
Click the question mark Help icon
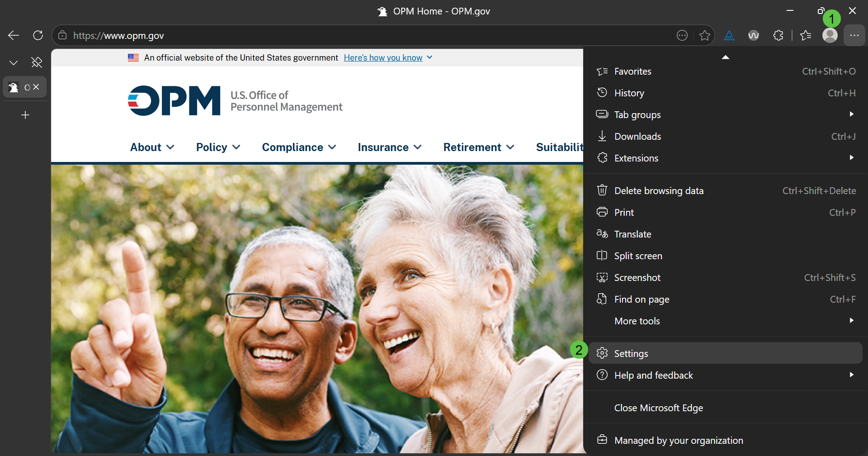602,375
